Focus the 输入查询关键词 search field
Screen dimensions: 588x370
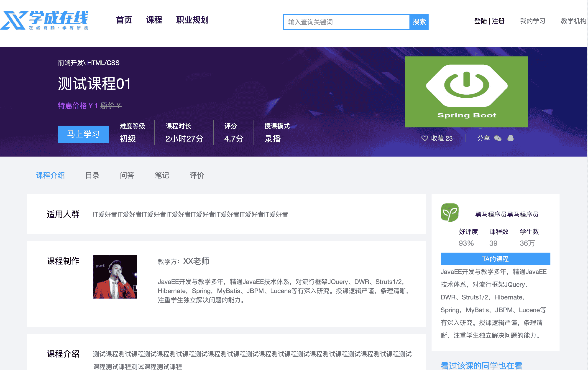click(346, 22)
